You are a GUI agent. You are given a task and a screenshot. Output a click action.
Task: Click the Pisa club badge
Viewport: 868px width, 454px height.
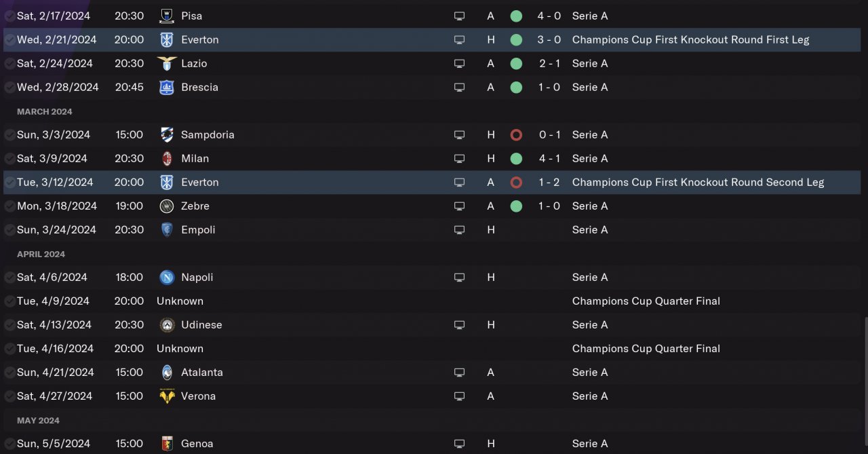click(x=166, y=16)
